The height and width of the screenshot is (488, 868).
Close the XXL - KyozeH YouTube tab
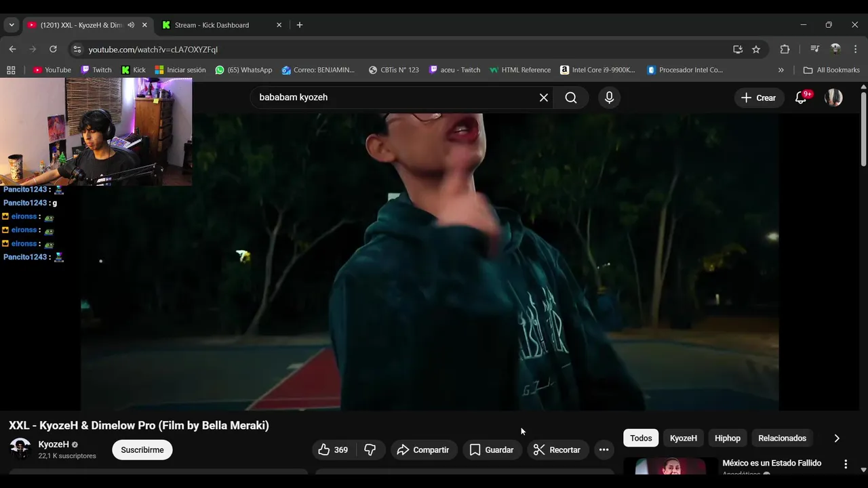click(144, 25)
